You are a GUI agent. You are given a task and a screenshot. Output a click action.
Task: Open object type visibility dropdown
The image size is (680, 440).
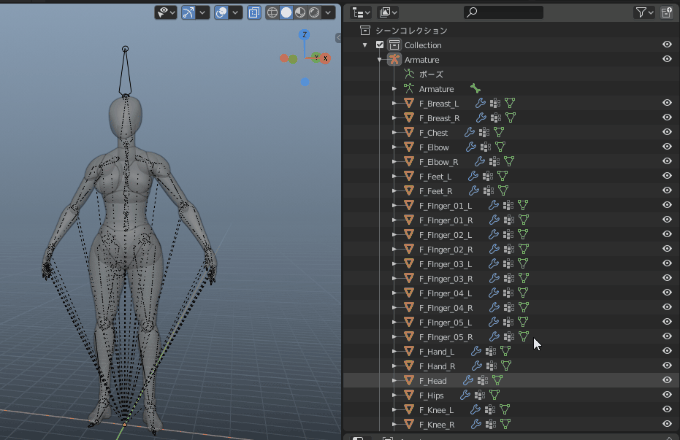166,13
